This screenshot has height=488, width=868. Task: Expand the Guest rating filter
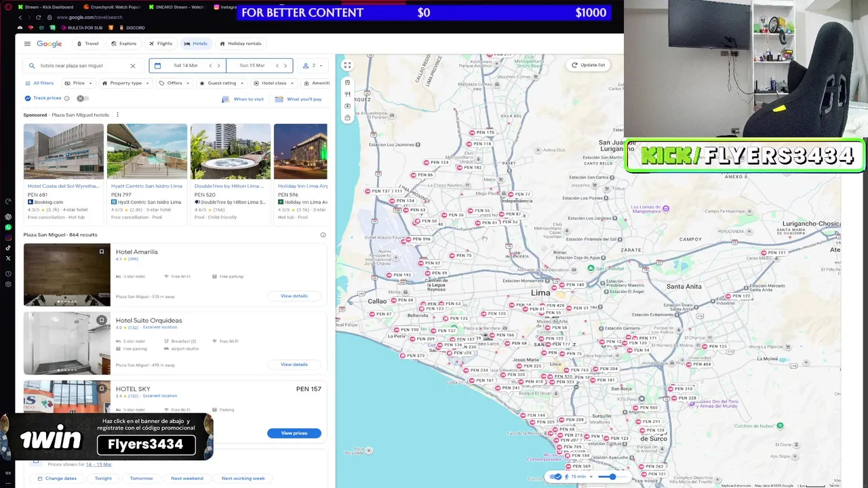tap(221, 83)
